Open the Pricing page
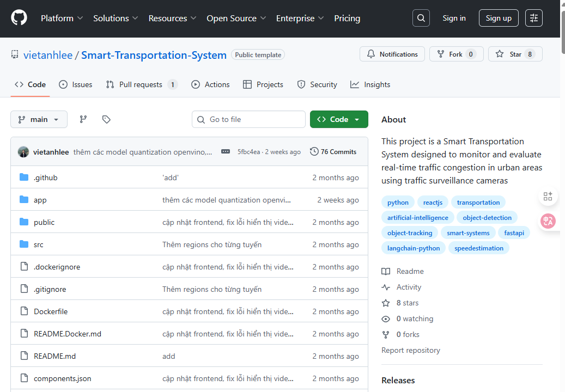This screenshot has width=565, height=392. click(x=347, y=19)
